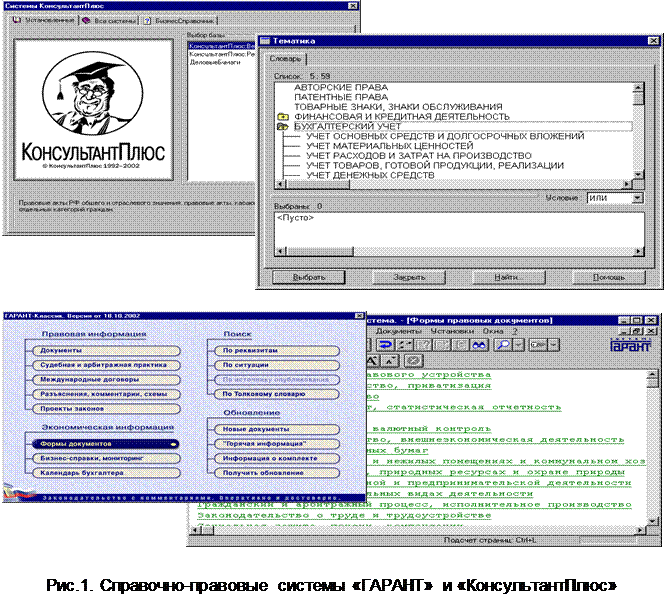This screenshot has width=664, height=608.
Task: Open the 'Гражданский и арбитражный процесс' link
Action: (x=414, y=505)
